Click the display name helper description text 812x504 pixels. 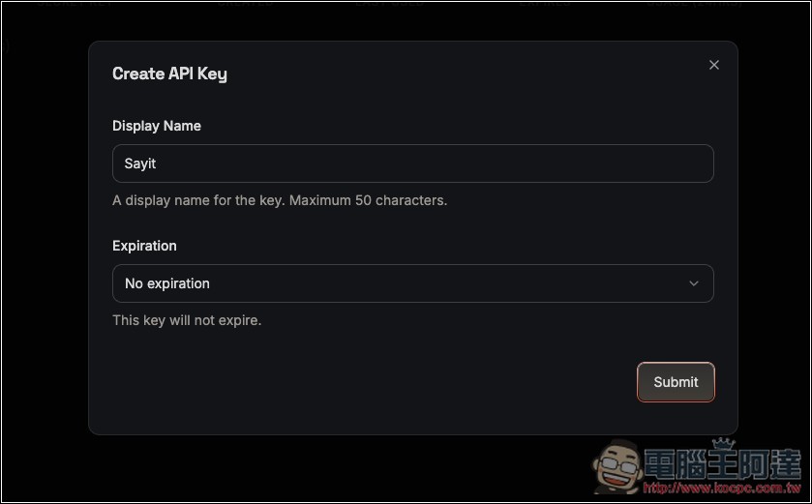pyautogui.click(x=280, y=200)
